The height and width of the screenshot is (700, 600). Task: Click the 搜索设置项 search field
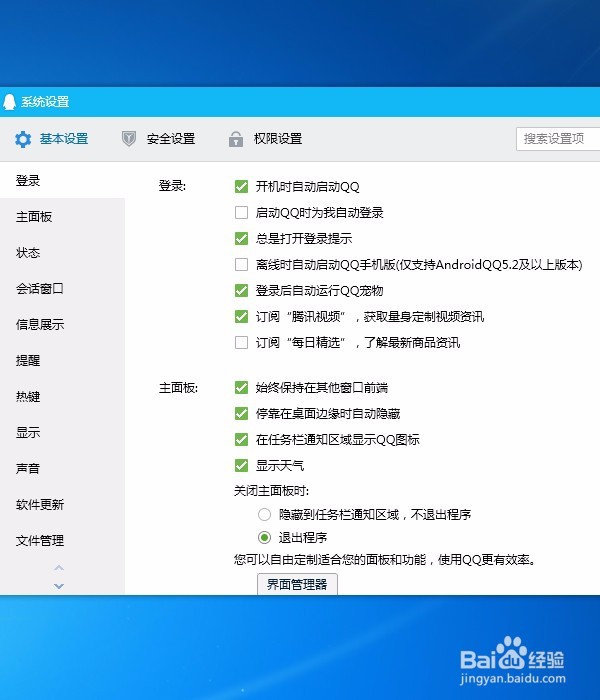[x=558, y=139]
